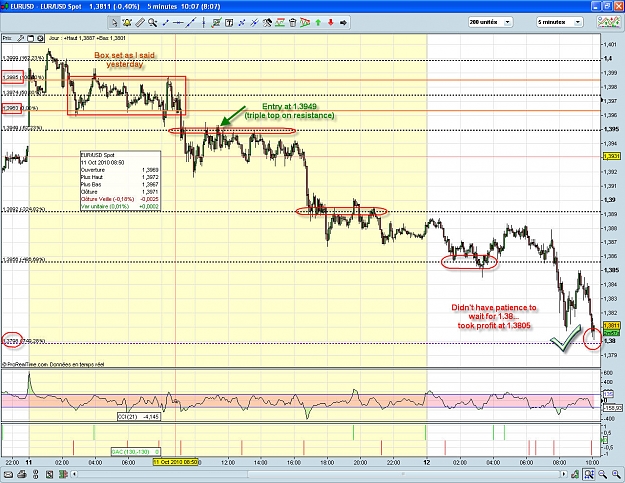Click the yellow 1,3811 current price tag
625x483 pixels.
(611, 326)
